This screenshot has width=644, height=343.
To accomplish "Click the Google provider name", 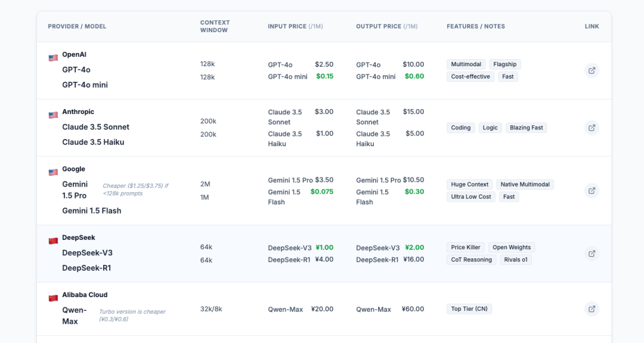I will 73,169.
